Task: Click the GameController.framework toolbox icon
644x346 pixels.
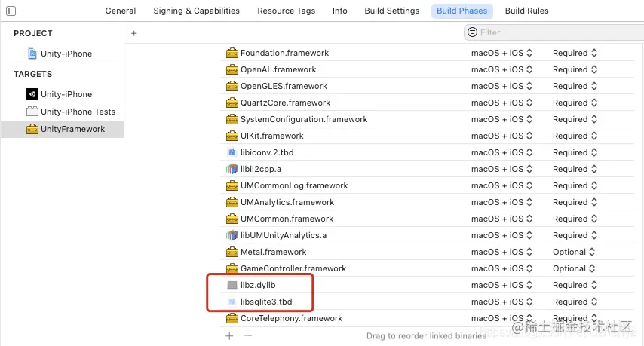Action: pos(232,269)
